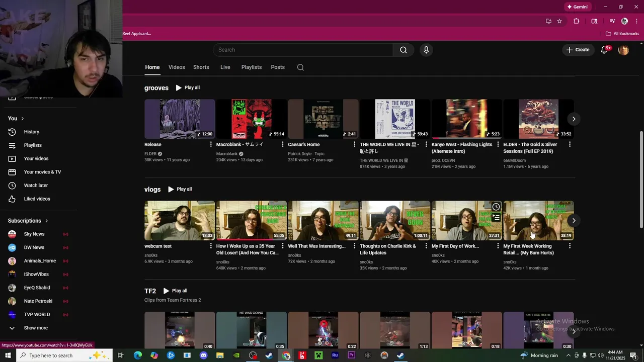Switch to the Live tab
Viewport: 644px width, 362px height.
(x=225, y=67)
